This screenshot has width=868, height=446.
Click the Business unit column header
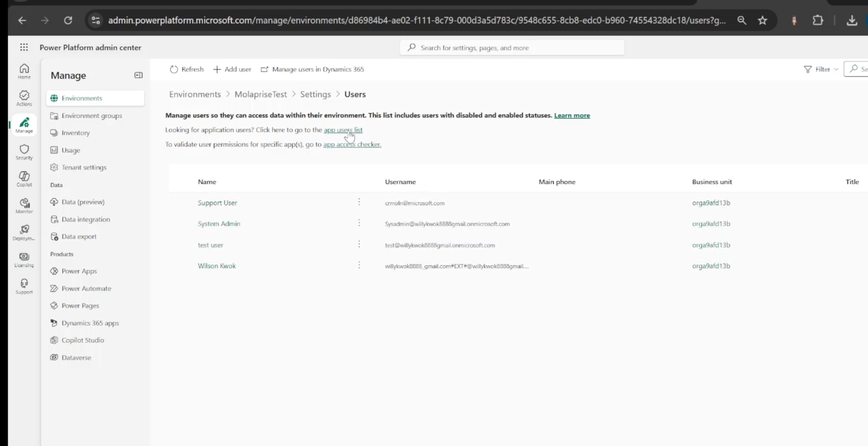[712, 181]
